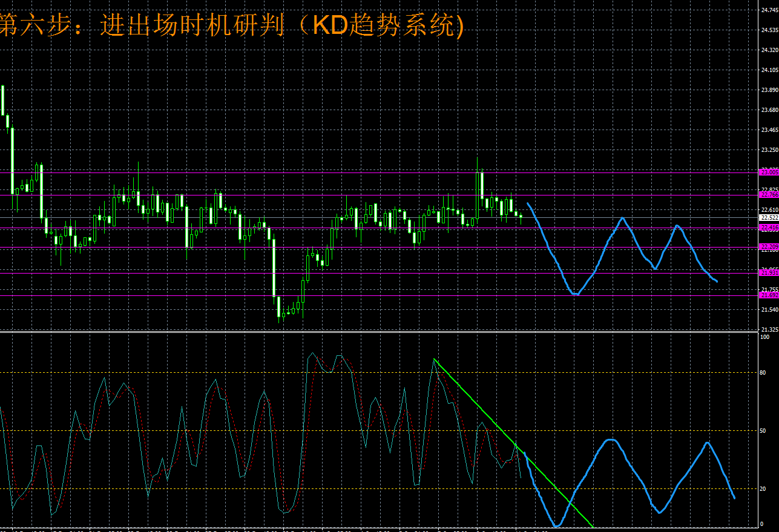Click the 20 level on indicator scale
Viewport: 779px width, 532px height.
765,489
